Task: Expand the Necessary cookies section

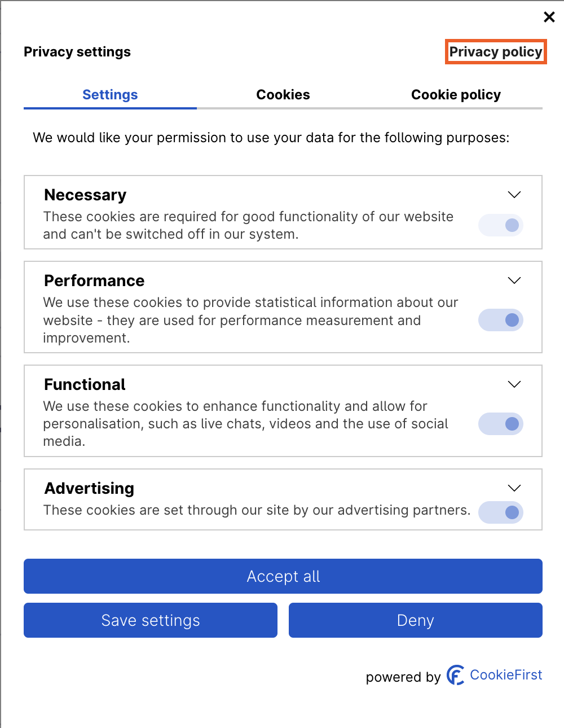Action: point(514,194)
